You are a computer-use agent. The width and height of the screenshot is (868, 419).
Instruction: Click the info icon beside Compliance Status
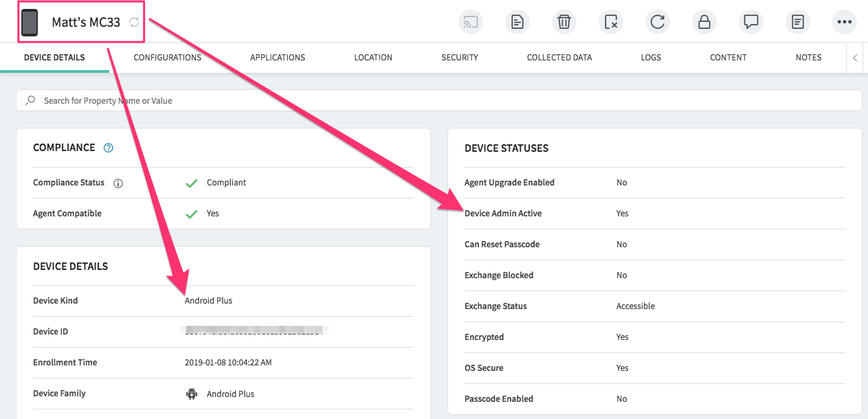point(118,183)
